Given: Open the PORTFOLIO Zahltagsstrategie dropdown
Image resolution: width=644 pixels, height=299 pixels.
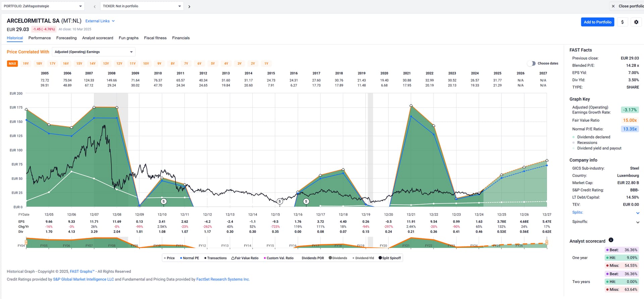Looking at the screenshot, I should click(x=43, y=6).
